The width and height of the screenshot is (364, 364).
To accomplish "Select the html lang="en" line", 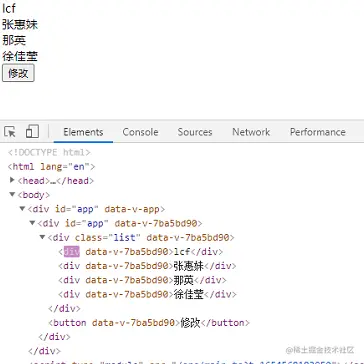I will coord(51,166).
